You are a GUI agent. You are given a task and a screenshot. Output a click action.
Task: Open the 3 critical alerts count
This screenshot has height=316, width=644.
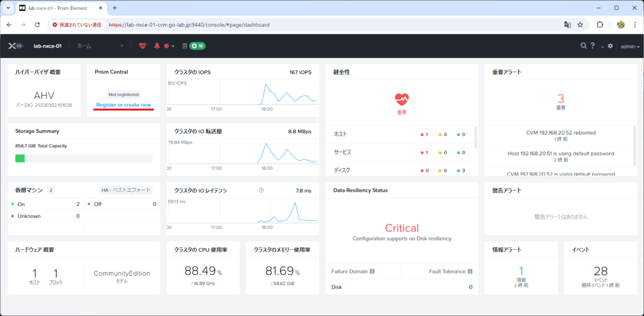[x=561, y=99]
